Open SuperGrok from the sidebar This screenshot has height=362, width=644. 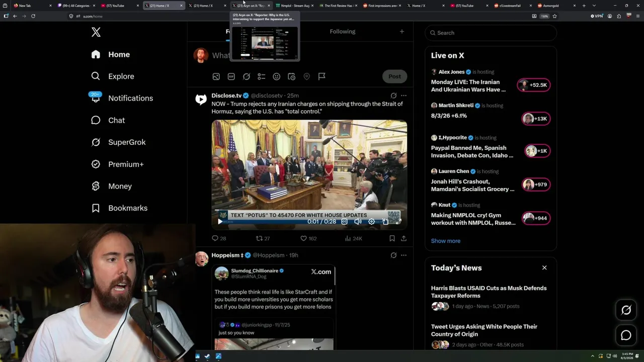(118, 142)
